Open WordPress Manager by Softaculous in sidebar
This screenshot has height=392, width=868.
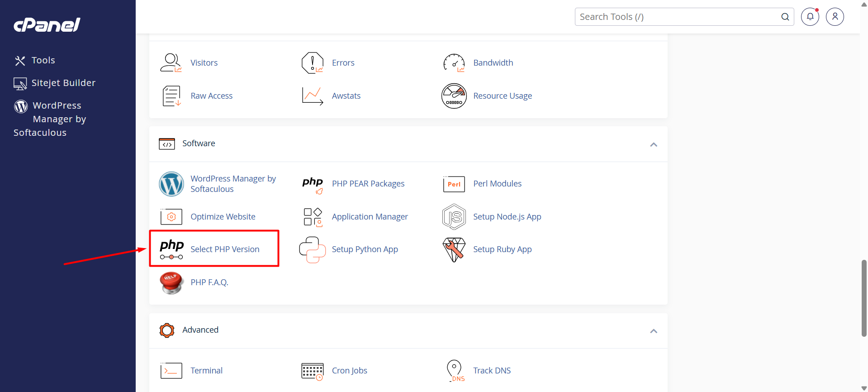(x=50, y=119)
